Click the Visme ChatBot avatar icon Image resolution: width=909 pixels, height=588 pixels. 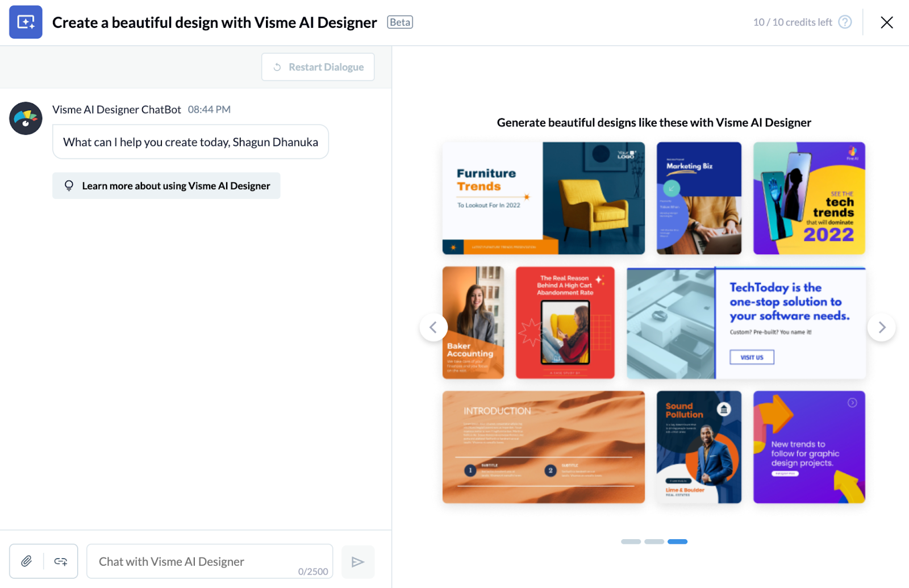click(x=26, y=118)
